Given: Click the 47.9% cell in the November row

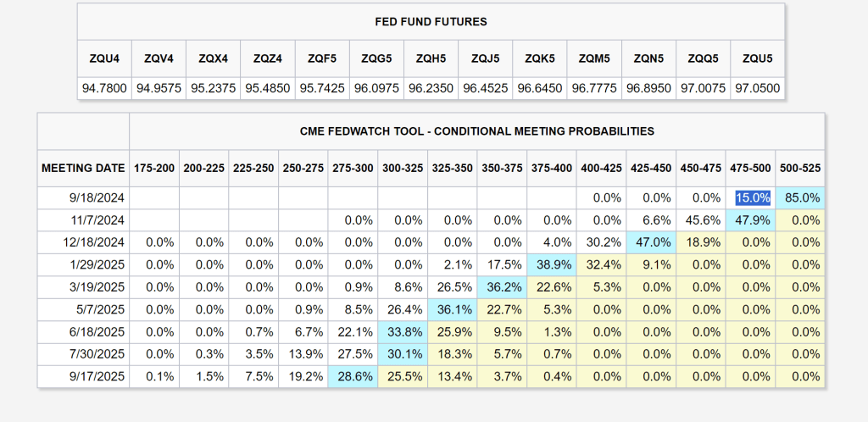Looking at the screenshot, I should 753,219.
